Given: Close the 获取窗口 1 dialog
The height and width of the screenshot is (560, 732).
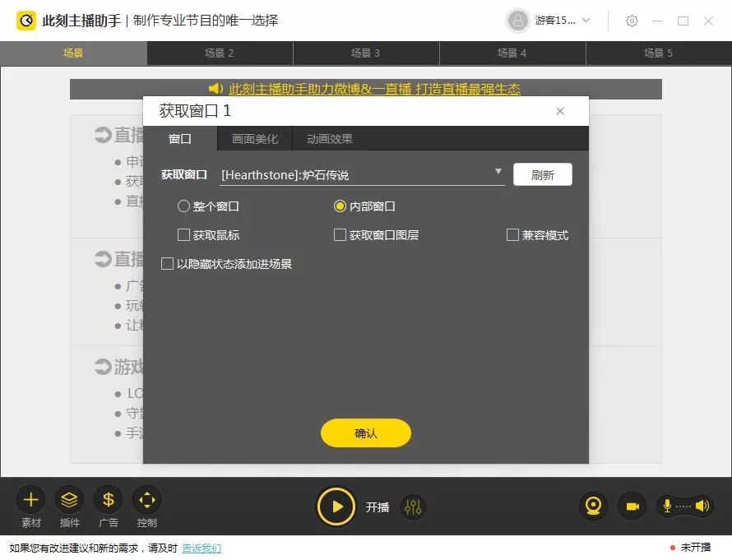Looking at the screenshot, I should coord(560,111).
